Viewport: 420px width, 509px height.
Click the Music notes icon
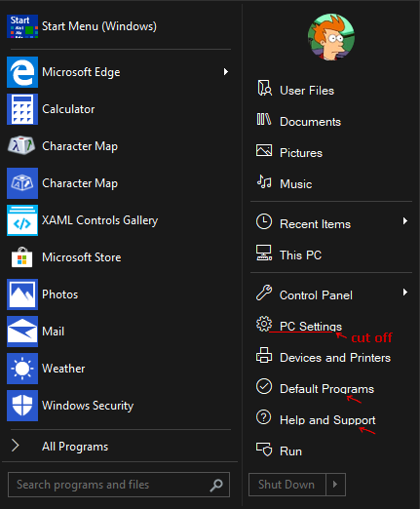pyautogui.click(x=264, y=181)
